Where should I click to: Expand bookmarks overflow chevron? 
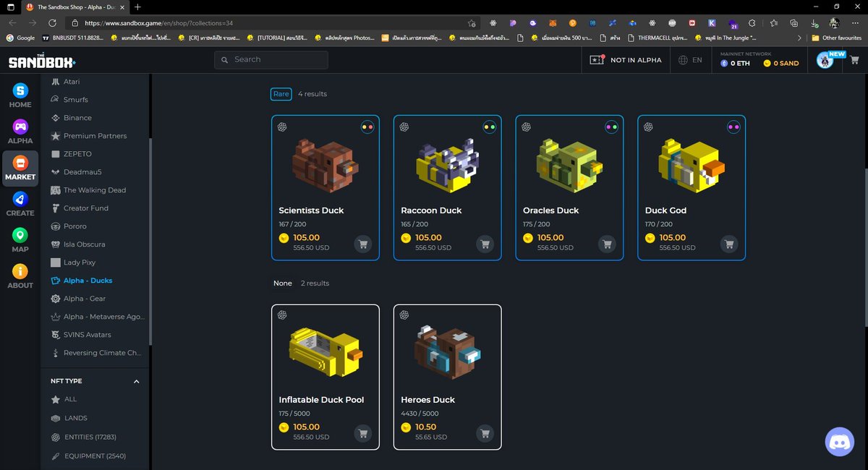pos(799,38)
